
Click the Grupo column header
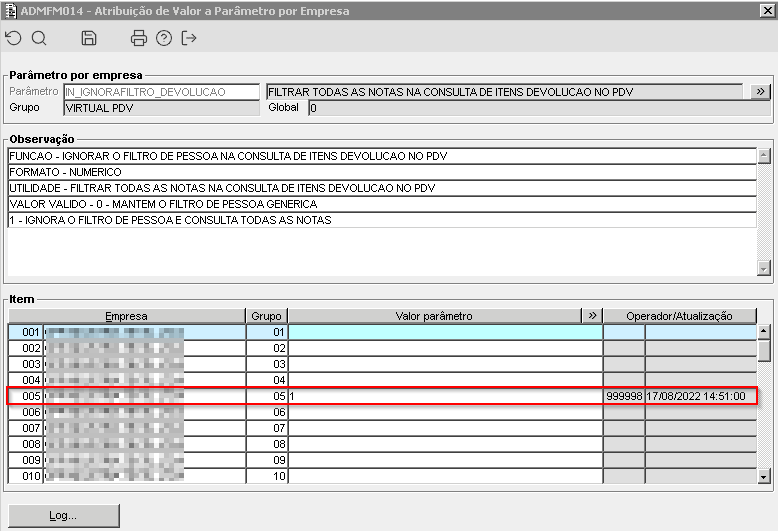266,316
